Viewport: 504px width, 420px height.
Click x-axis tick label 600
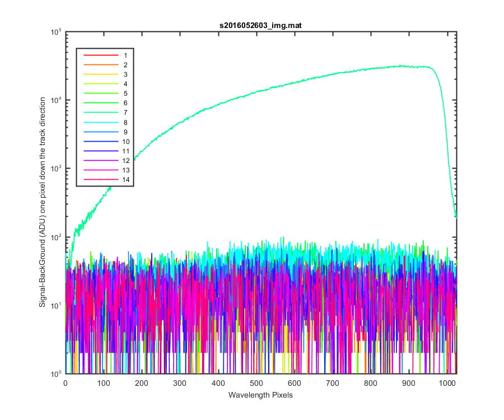tap(295, 383)
